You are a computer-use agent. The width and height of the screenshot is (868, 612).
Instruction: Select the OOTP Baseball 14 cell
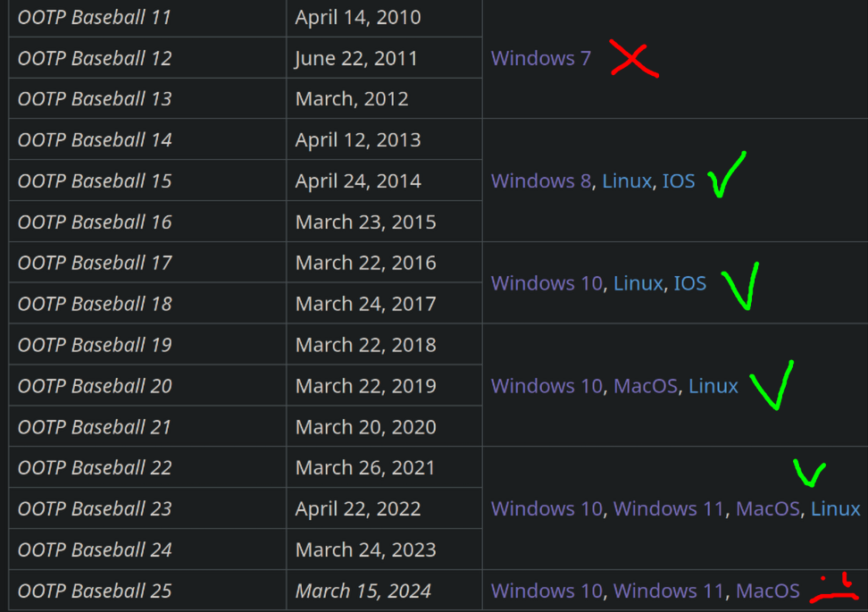148,139
